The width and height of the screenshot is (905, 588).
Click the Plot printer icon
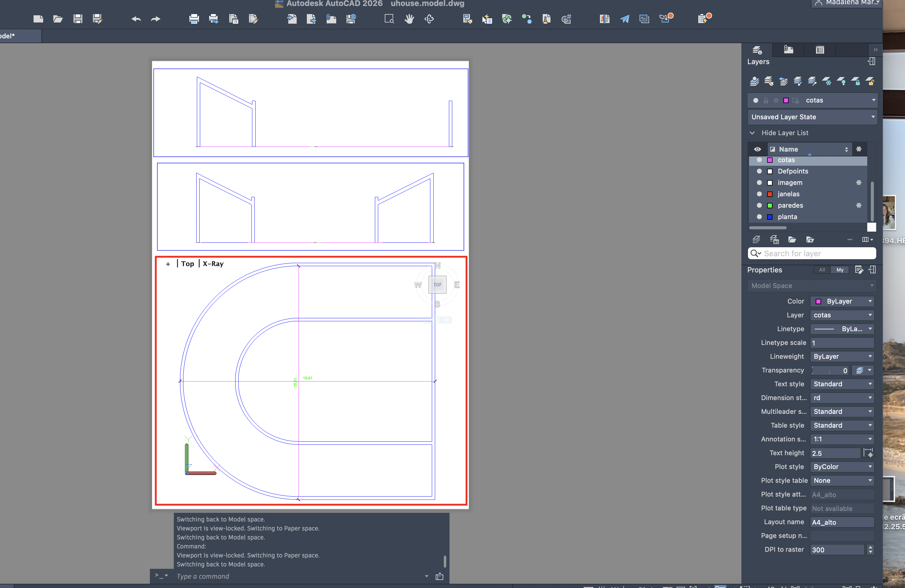click(x=194, y=19)
